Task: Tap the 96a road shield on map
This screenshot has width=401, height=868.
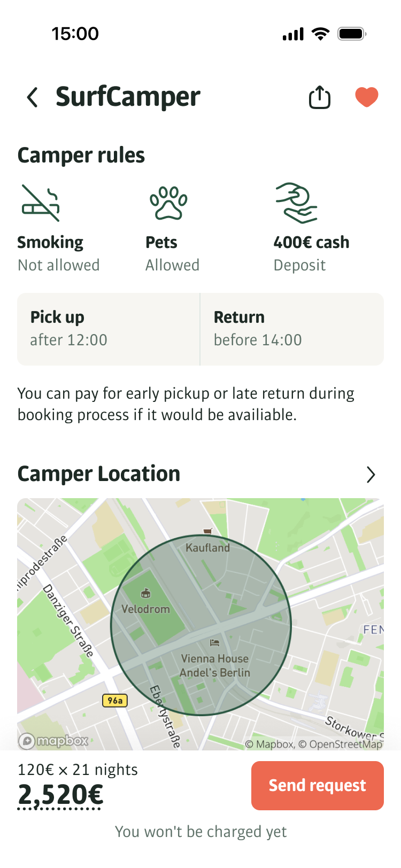Action: pyautogui.click(x=115, y=700)
